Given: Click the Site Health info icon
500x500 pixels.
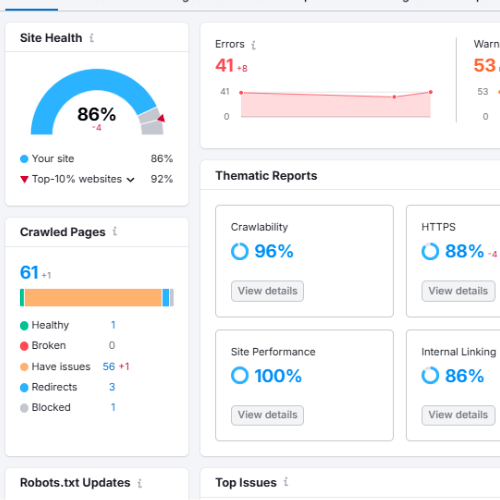Looking at the screenshot, I should coord(92,38).
